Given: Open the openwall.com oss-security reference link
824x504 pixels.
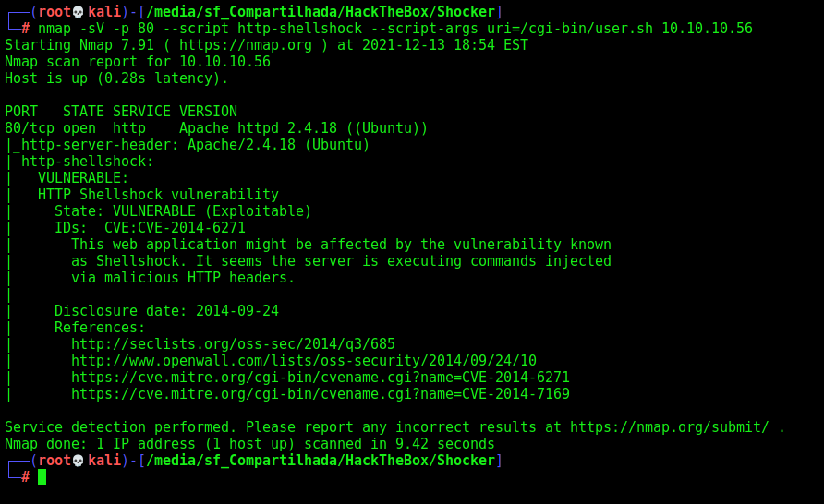Looking at the screenshot, I should (304, 361).
